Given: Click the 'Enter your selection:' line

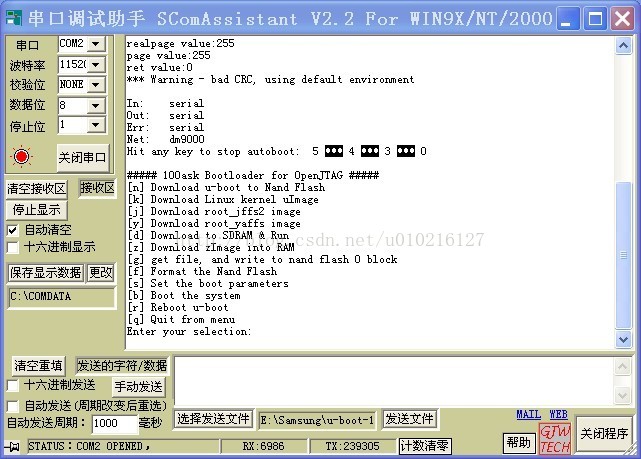Looking at the screenshot, I should (189, 331).
